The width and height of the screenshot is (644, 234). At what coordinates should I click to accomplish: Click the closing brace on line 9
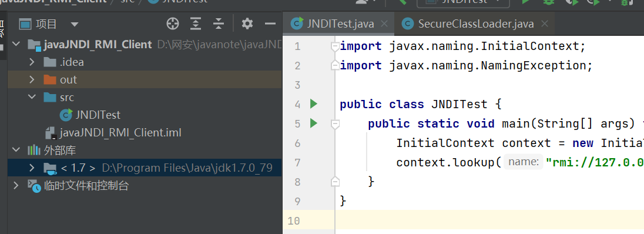coord(343,201)
